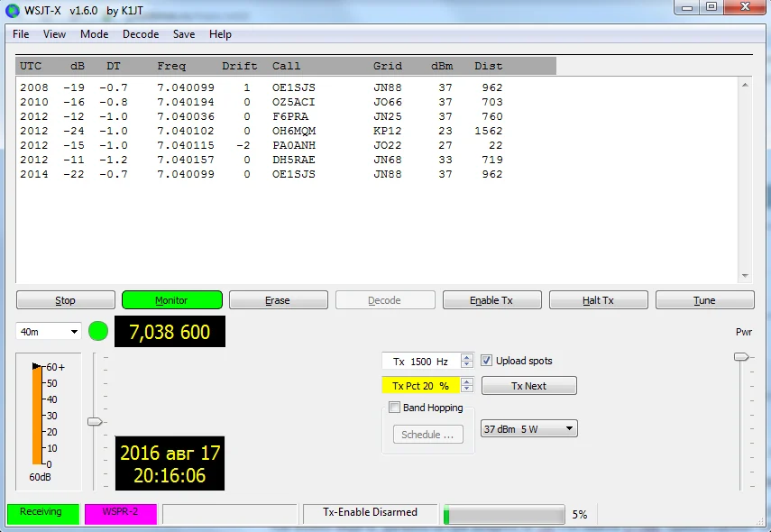Viewport: 771px width, 532px height.
Task: Select the DH5RAE decode row
Action: tap(262, 160)
